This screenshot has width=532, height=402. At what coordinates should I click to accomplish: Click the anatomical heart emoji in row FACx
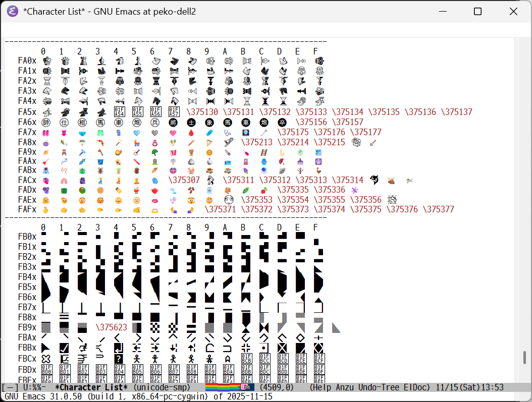click(x=43, y=180)
